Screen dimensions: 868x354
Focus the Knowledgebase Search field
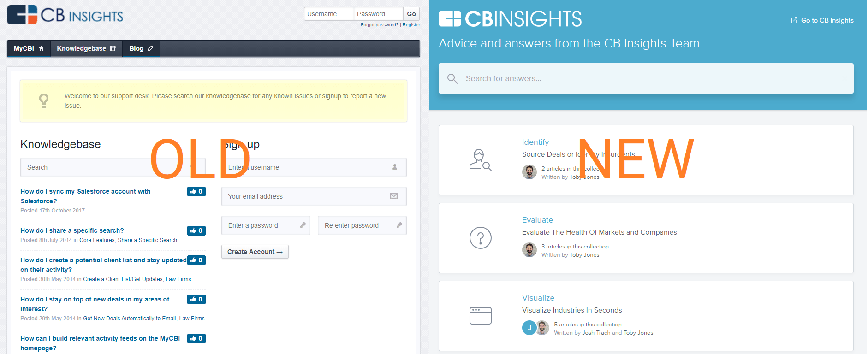pyautogui.click(x=113, y=167)
